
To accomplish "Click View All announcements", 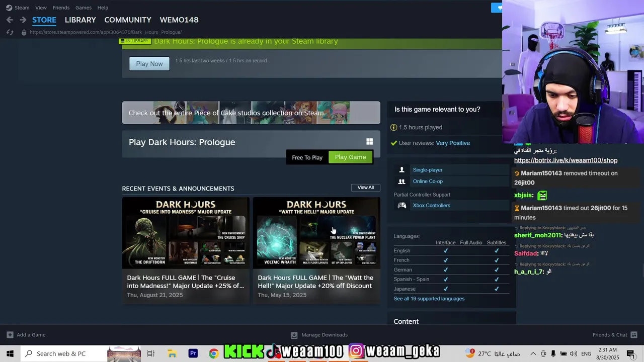I will tap(366, 188).
